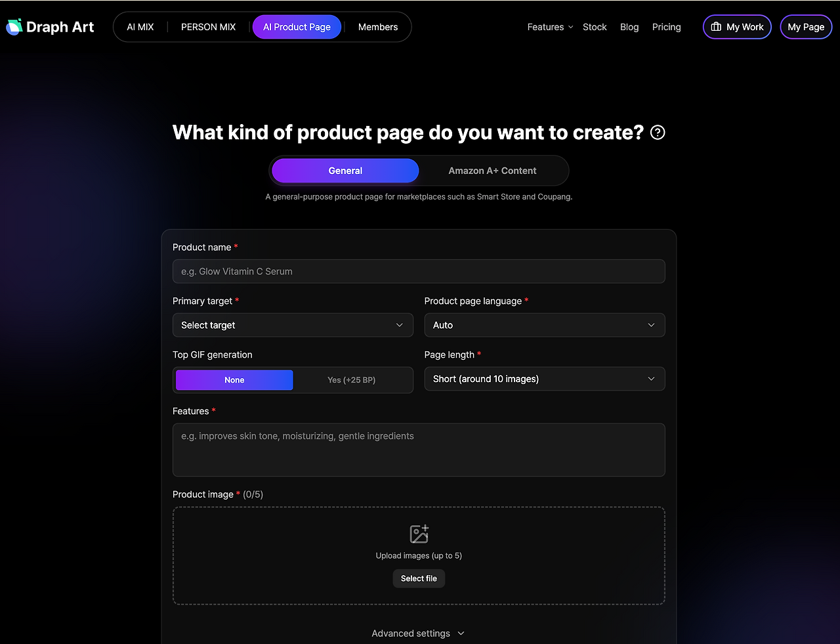The width and height of the screenshot is (840, 644).
Task: Click the Features text area
Action: coord(419,450)
